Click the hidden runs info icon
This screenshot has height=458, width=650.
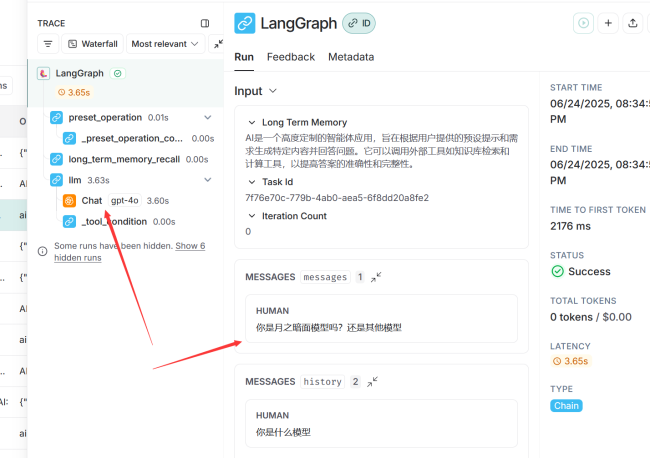pyautogui.click(x=42, y=251)
